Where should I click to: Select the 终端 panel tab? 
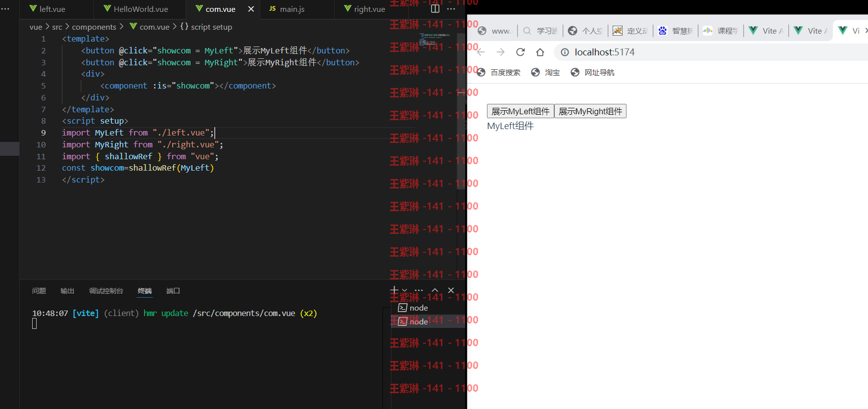coord(145,291)
